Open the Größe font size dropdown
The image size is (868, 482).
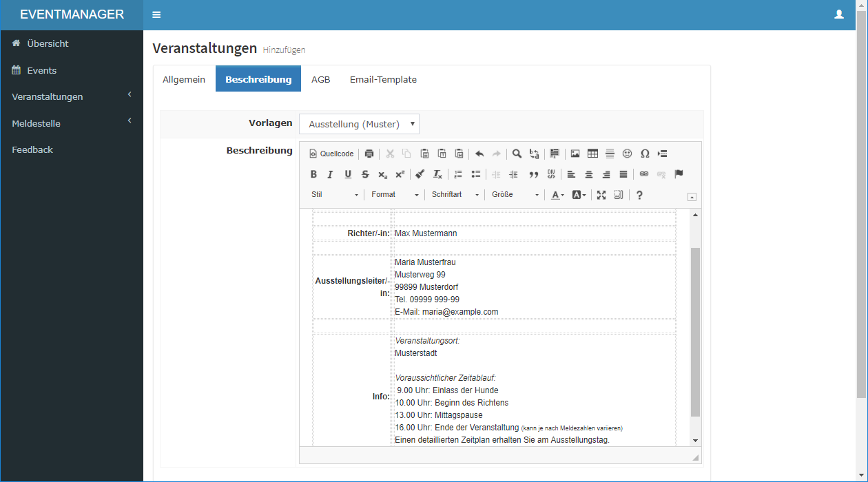(x=515, y=195)
